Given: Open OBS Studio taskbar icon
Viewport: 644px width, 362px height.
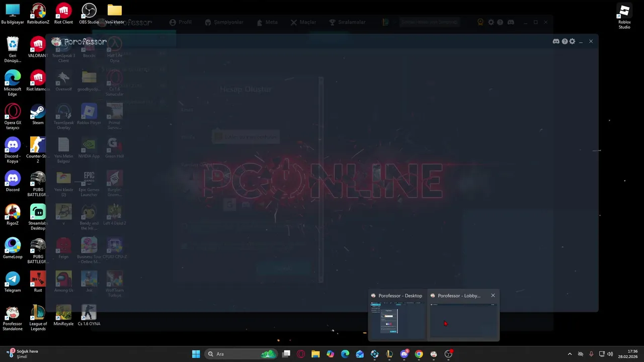Looking at the screenshot, I should 448,354.
